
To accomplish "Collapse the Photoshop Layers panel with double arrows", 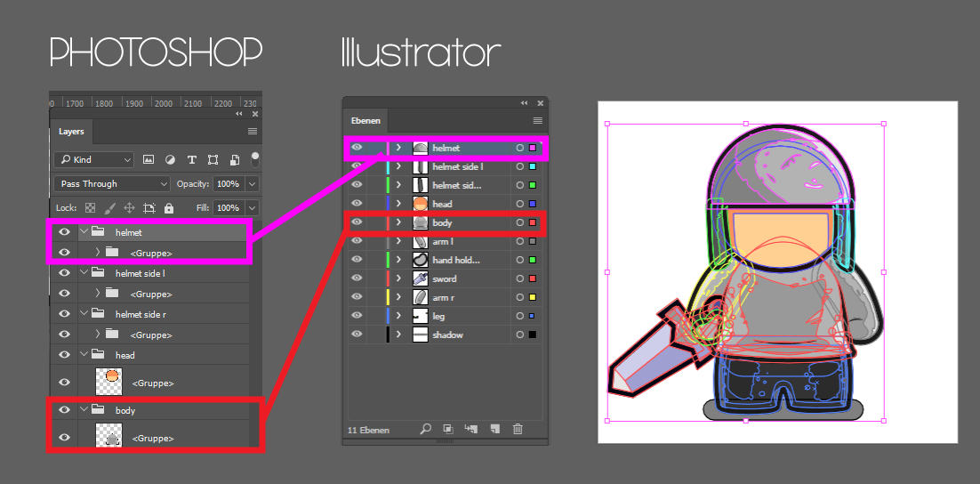I will pyautogui.click(x=239, y=114).
